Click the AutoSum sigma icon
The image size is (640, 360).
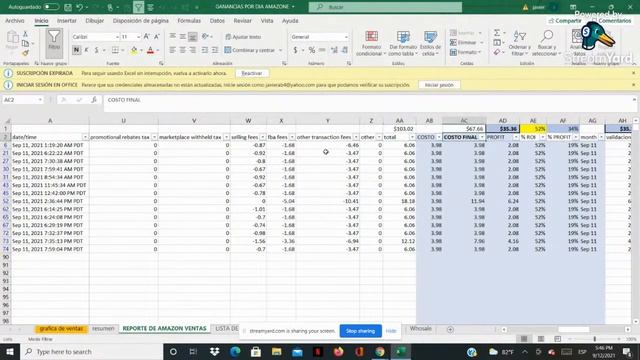pyautogui.click(x=497, y=33)
